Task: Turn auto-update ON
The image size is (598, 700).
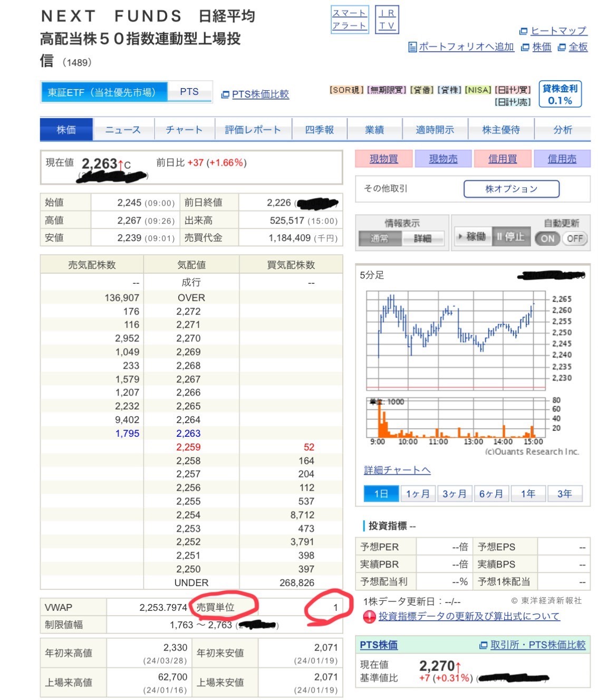Action: (x=548, y=238)
